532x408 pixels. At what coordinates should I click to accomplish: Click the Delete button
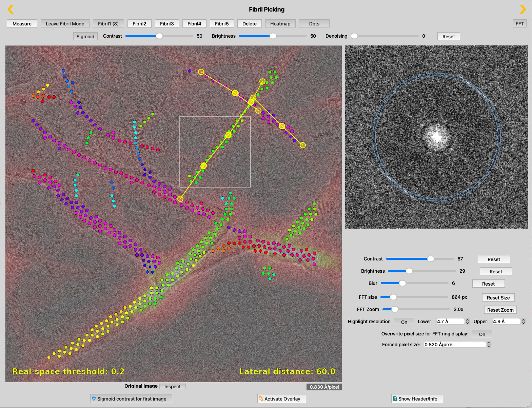click(250, 24)
